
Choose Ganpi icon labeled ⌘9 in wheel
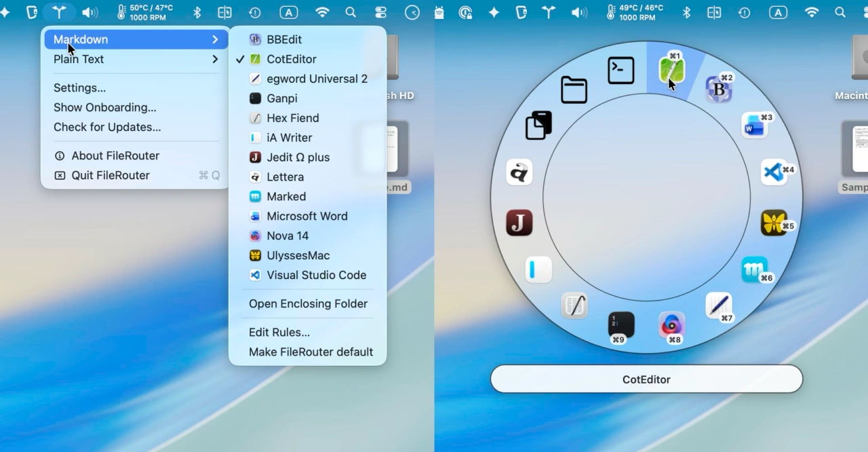[621, 325]
